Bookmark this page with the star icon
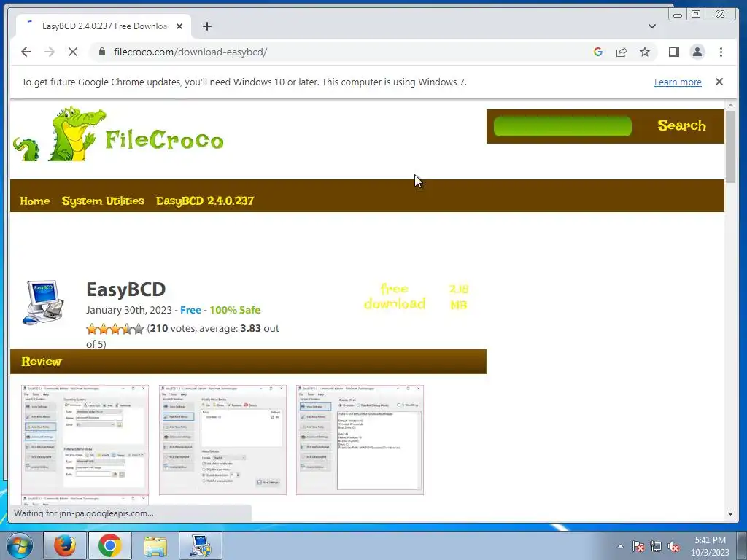Screen dimensions: 747x560 (645, 52)
